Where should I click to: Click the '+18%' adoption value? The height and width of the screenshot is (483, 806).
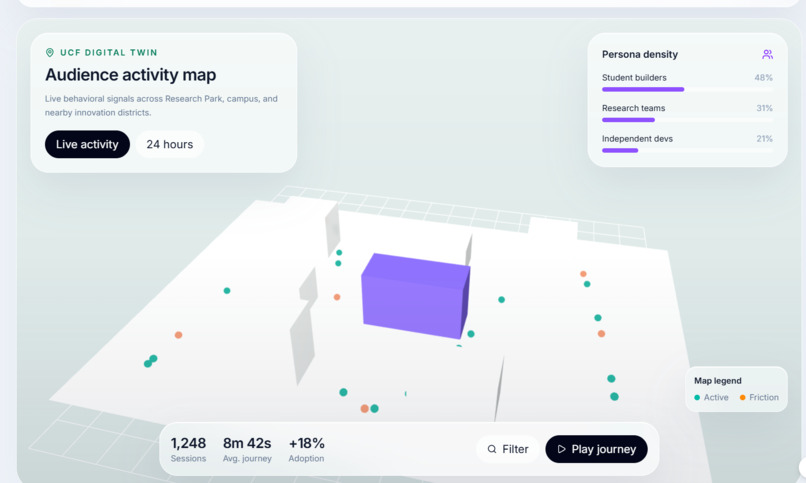point(306,443)
